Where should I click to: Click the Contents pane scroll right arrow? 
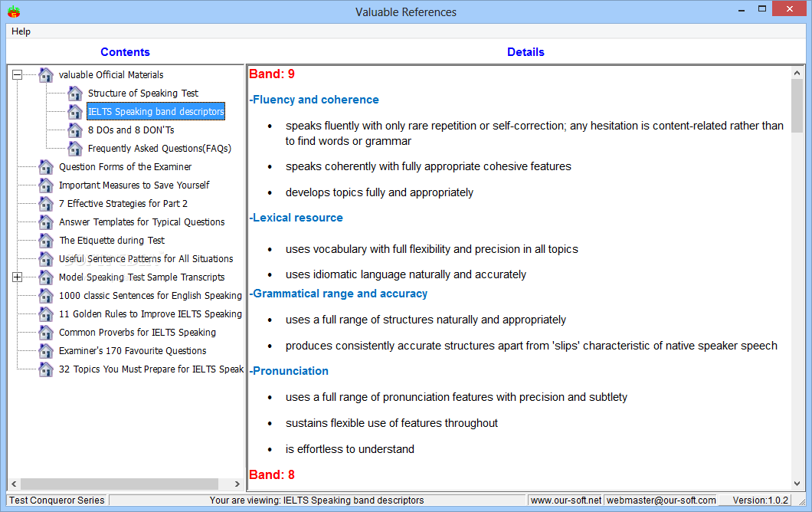coord(237,484)
